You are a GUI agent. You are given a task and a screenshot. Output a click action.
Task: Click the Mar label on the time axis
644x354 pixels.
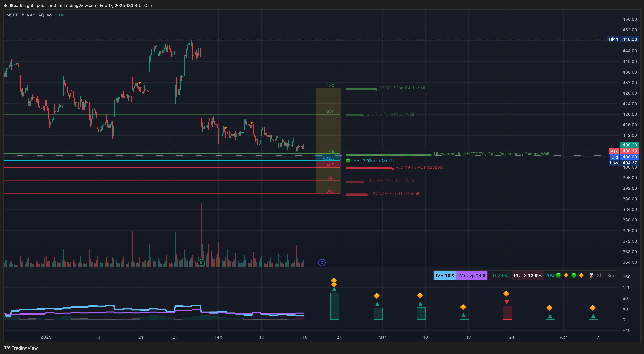click(382, 337)
